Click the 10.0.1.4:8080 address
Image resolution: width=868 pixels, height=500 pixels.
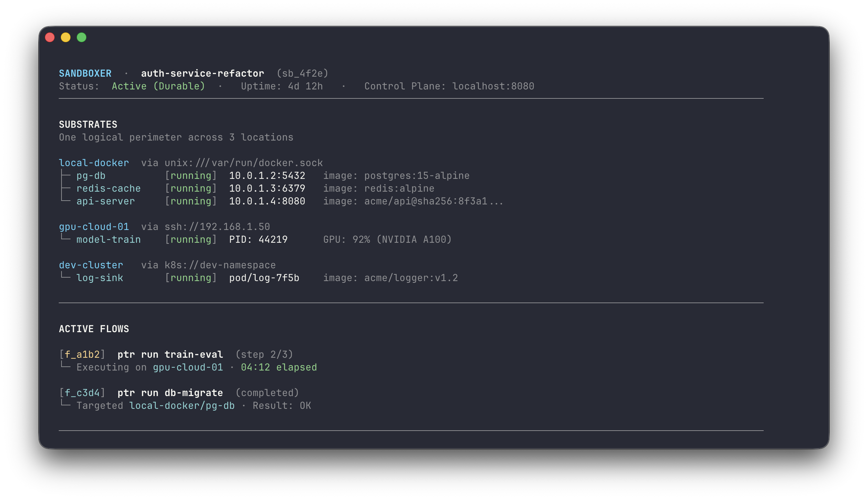[267, 201]
